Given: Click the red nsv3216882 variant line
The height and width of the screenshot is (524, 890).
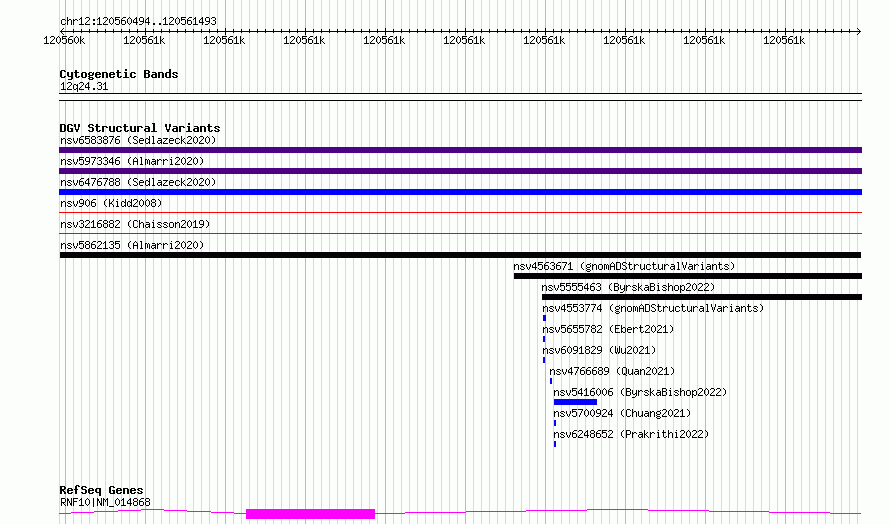Looking at the screenshot, I should (x=460, y=233).
